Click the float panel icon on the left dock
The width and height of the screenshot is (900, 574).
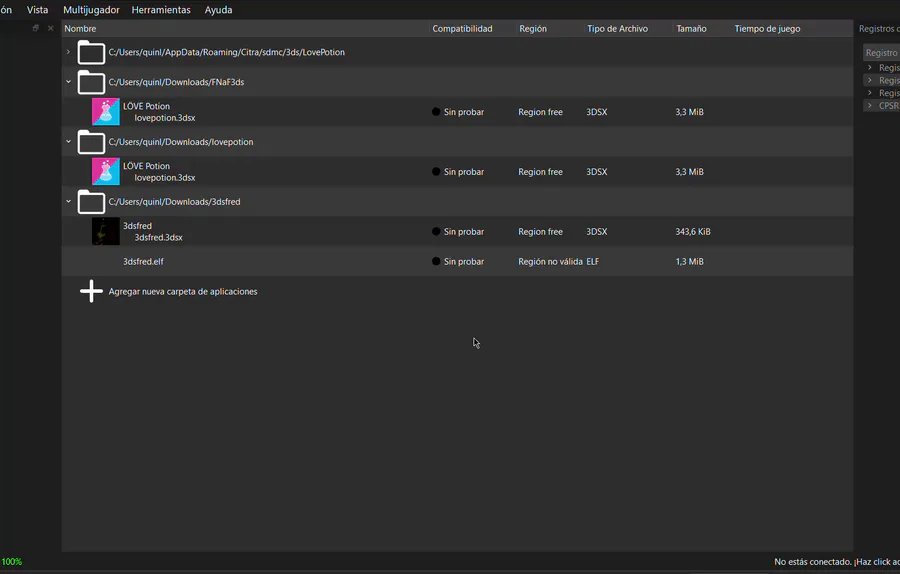click(36, 28)
